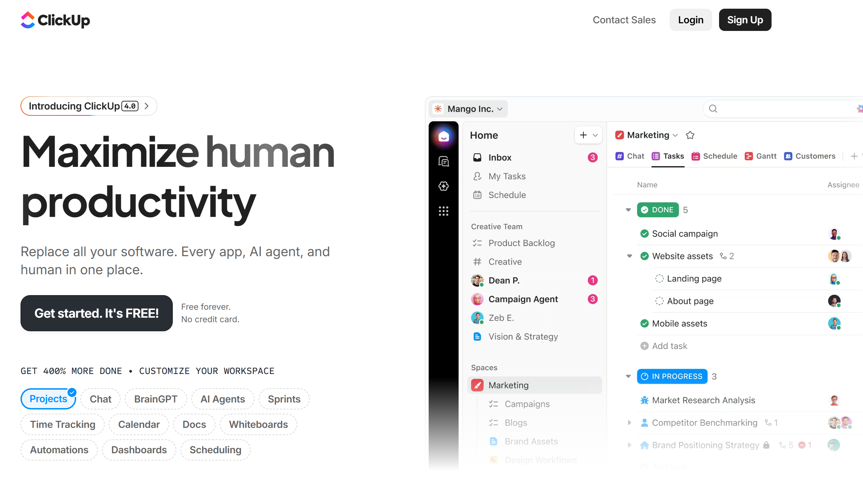Open the Mango Inc. workspace dropdown
This screenshot has width=863, height=504.
(469, 109)
